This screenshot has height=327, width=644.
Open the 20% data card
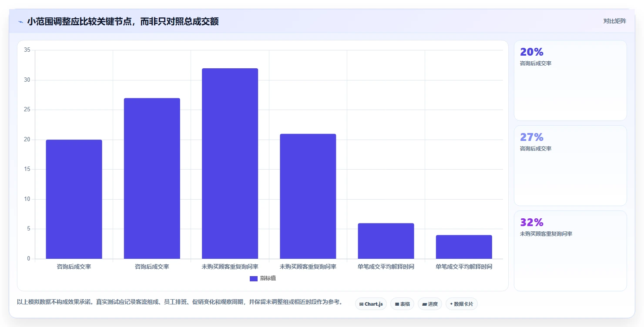coord(570,80)
